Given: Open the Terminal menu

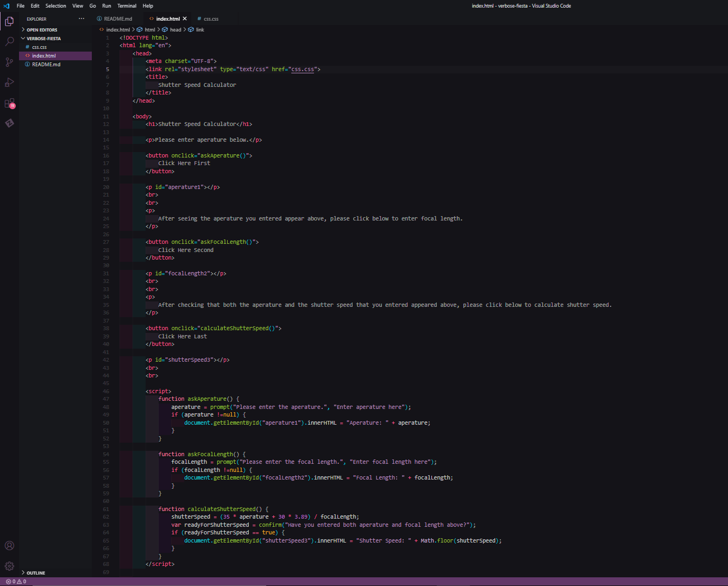Looking at the screenshot, I should click(x=127, y=6).
